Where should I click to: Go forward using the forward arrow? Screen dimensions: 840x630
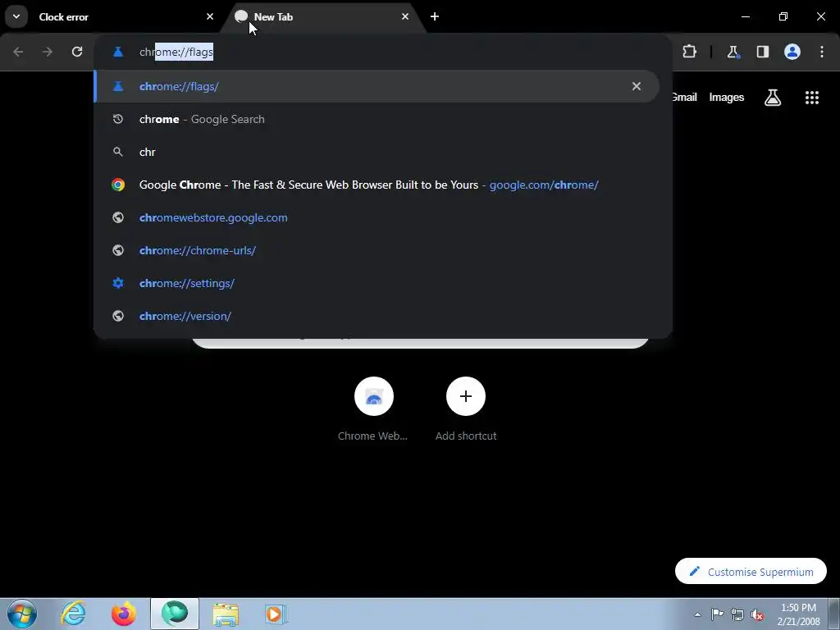point(48,52)
